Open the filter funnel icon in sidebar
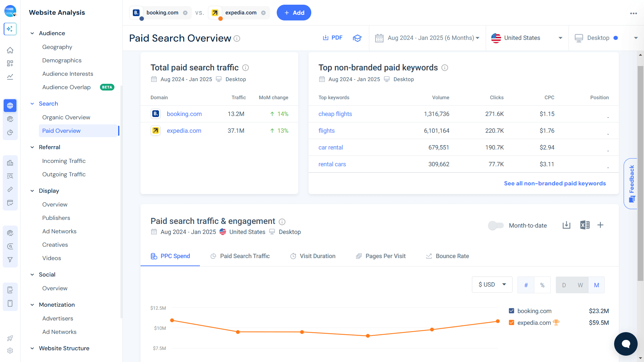644x362 pixels. point(10,259)
